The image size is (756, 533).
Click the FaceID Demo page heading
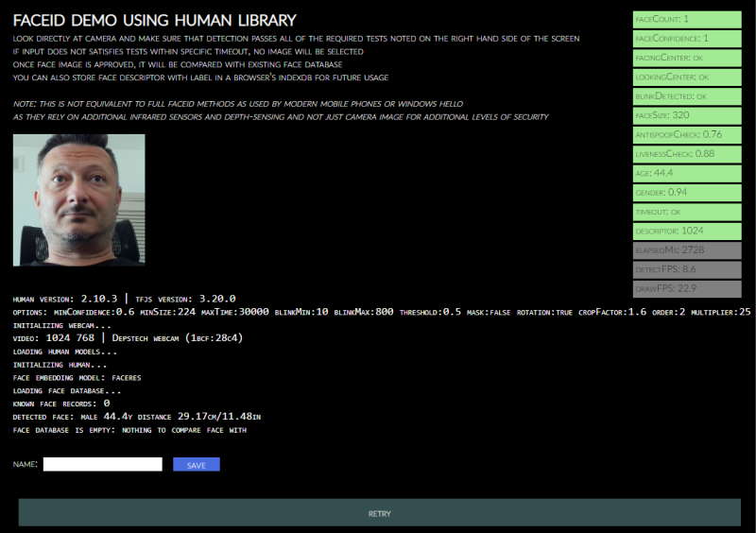tap(155, 20)
